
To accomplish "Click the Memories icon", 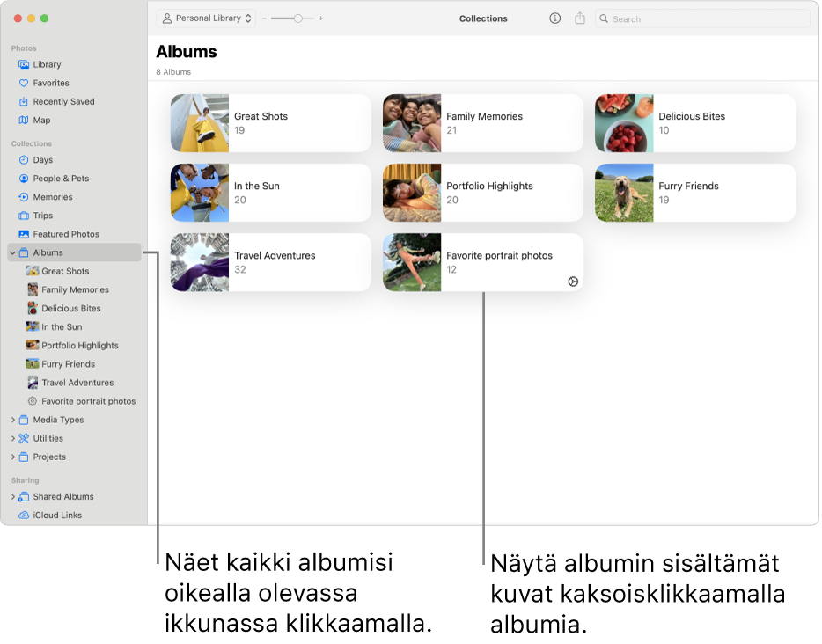I will pos(24,197).
